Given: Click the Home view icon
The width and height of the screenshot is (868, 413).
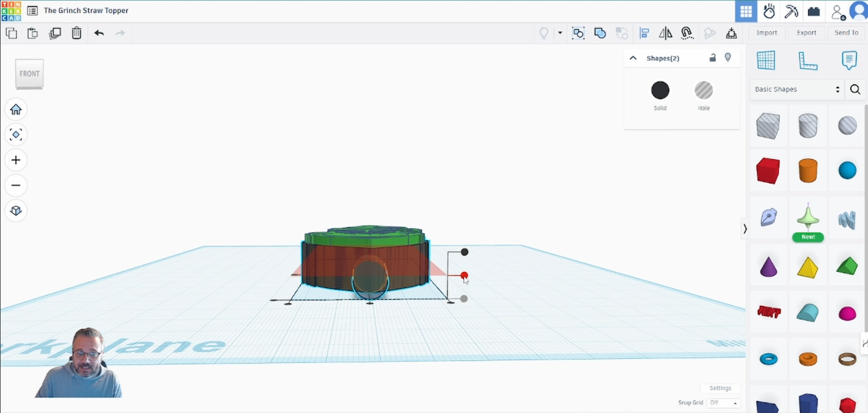Looking at the screenshot, I should point(16,109).
